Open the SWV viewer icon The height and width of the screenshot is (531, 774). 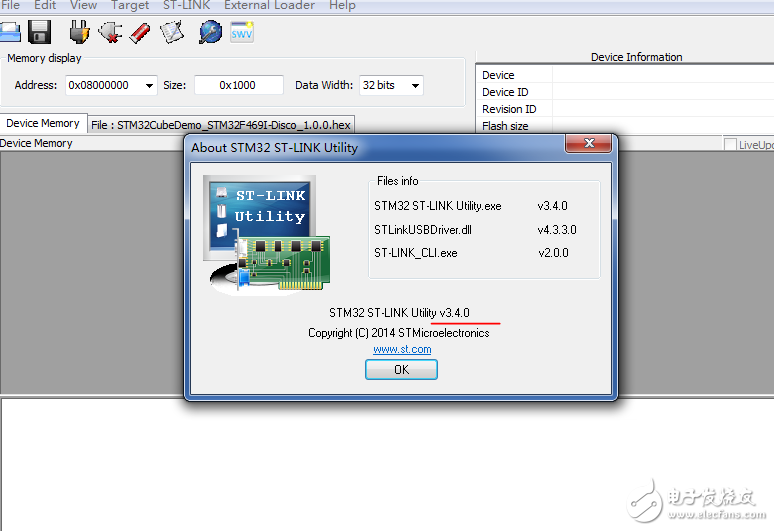tap(242, 32)
